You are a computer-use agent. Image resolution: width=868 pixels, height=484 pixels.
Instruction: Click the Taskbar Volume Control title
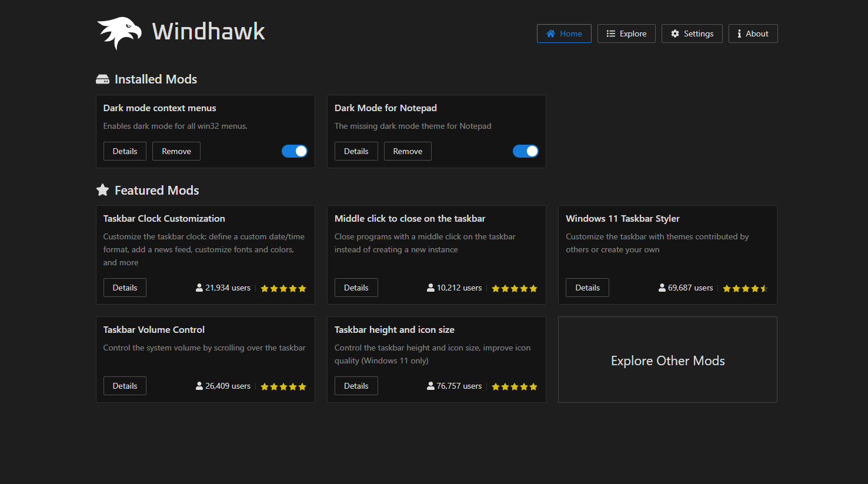coord(154,330)
